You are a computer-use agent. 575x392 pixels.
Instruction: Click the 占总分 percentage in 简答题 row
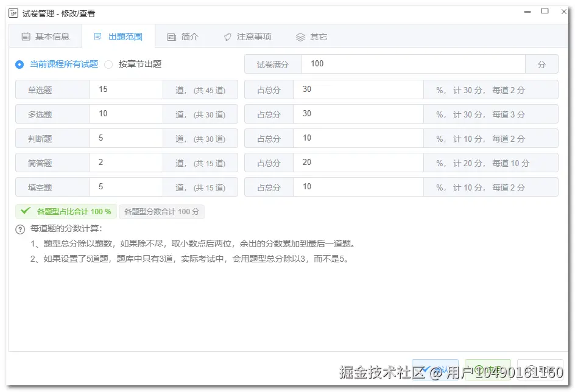358,163
